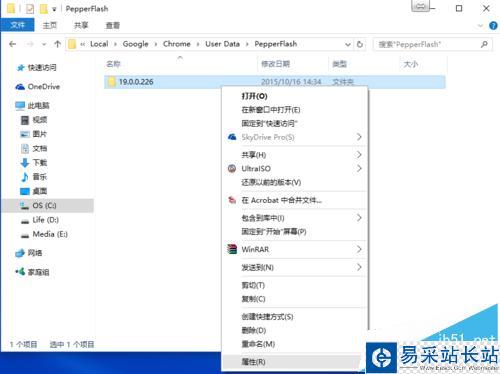The height and width of the screenshot is (374, 500).
Task: Open the 视频 folder in sidebar
Action: 34,120
